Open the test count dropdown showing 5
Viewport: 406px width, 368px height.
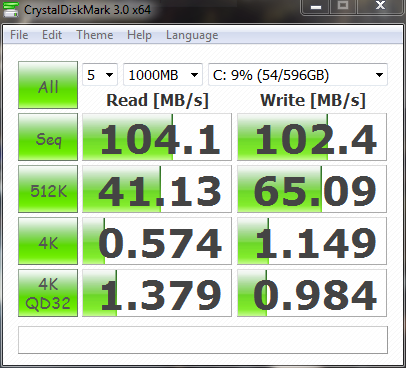click(100, 75)
